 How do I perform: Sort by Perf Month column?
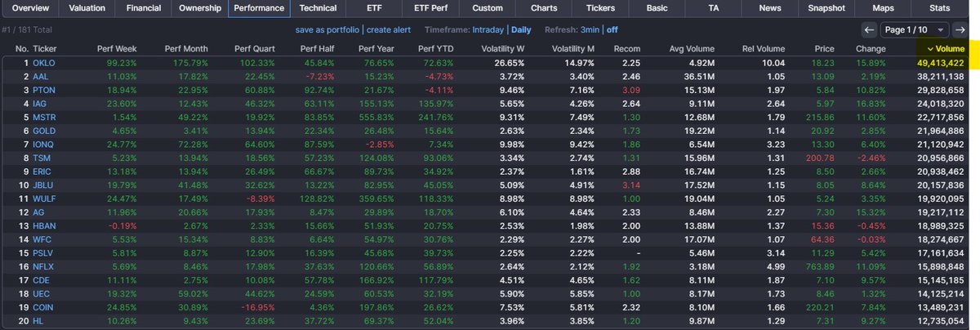pyautogui.click(x=185, y=48)
